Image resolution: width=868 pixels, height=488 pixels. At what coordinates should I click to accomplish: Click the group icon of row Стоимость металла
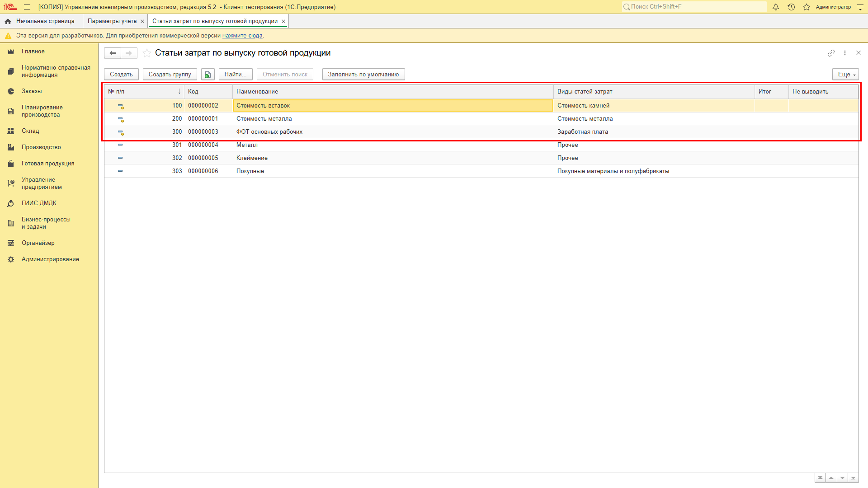pyautogui.click(x=121, y=119)
